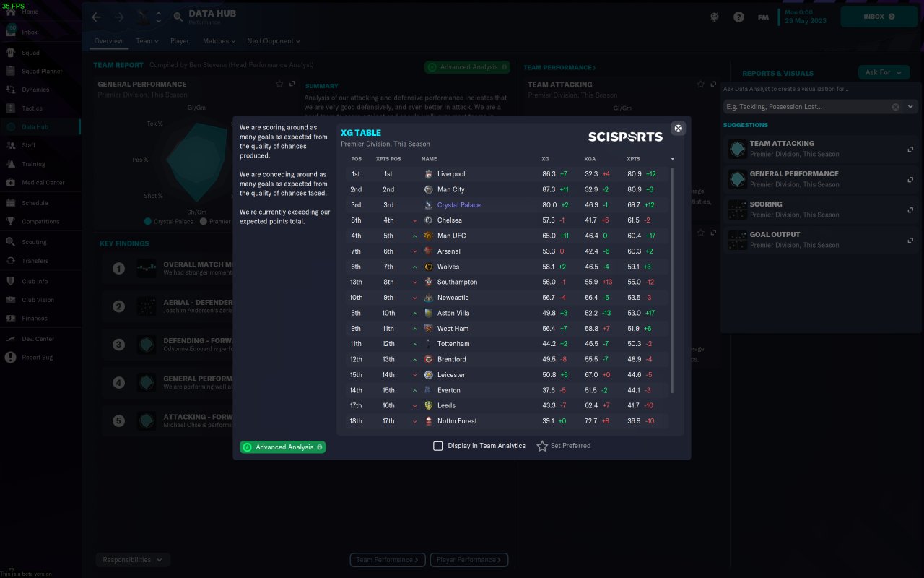Screen dimensions: 924x578
Task: Click the Liverpool row in xG table
Action: coord(507,174)
